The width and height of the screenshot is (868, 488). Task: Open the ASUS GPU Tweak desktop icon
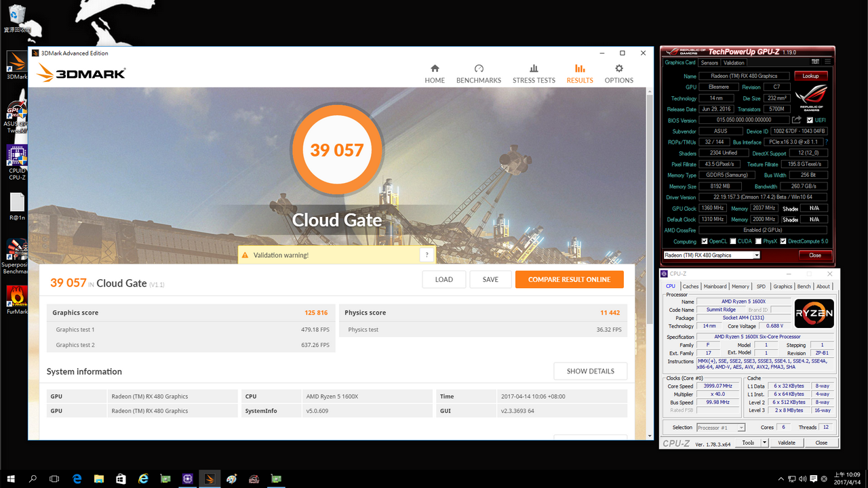click(17, 115)
